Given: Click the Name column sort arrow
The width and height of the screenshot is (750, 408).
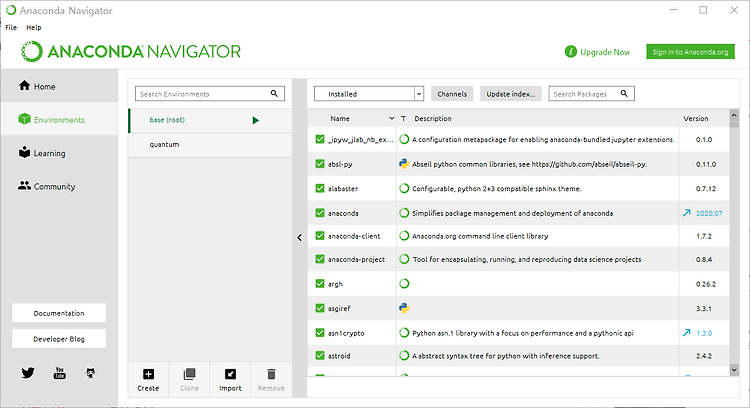Looking at the screenshot, I should (392, 118).
